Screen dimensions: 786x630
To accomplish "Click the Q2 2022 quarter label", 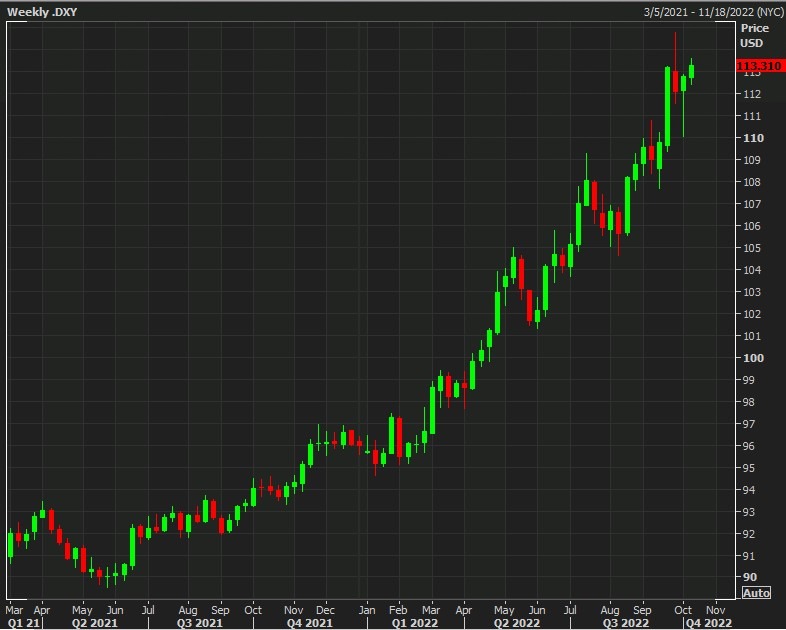I will (x=517, y=623).
